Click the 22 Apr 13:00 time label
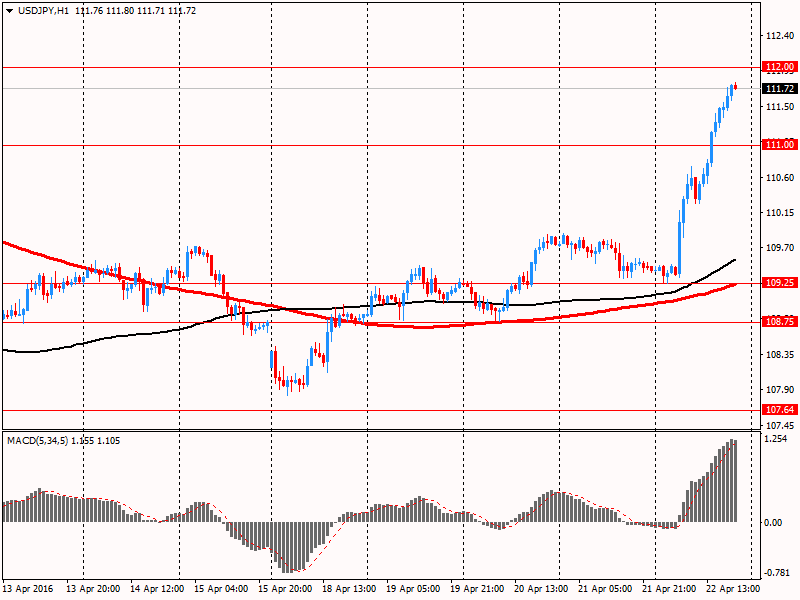Screen dimensions: 800x600 click(734, 589)
